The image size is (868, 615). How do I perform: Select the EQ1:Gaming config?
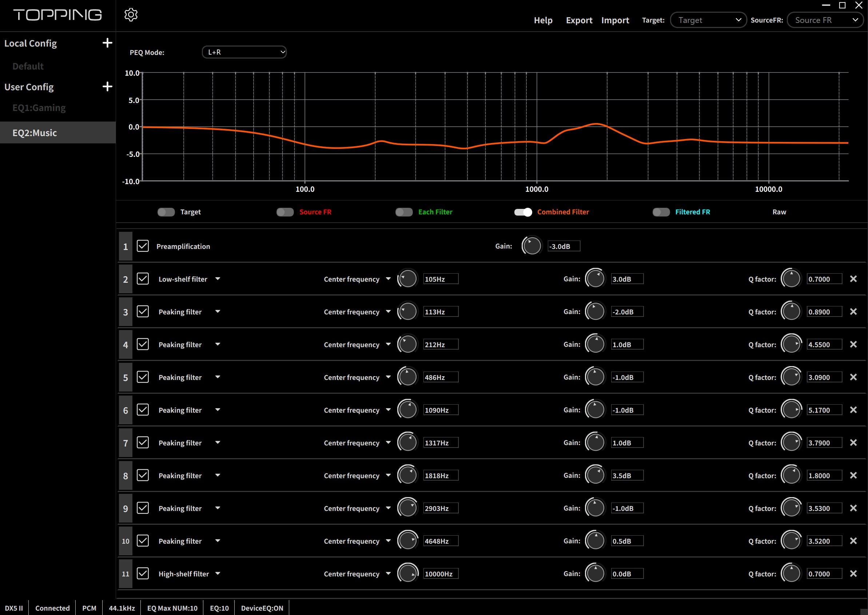39,108
